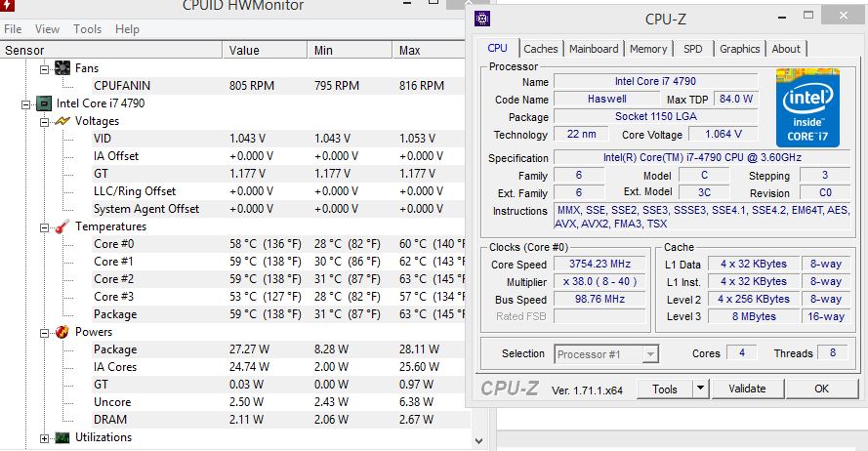868x451 pixels.
Task: Click the Multiplier value x 38.0 ( 8 - 40 )
Action: 600,282
